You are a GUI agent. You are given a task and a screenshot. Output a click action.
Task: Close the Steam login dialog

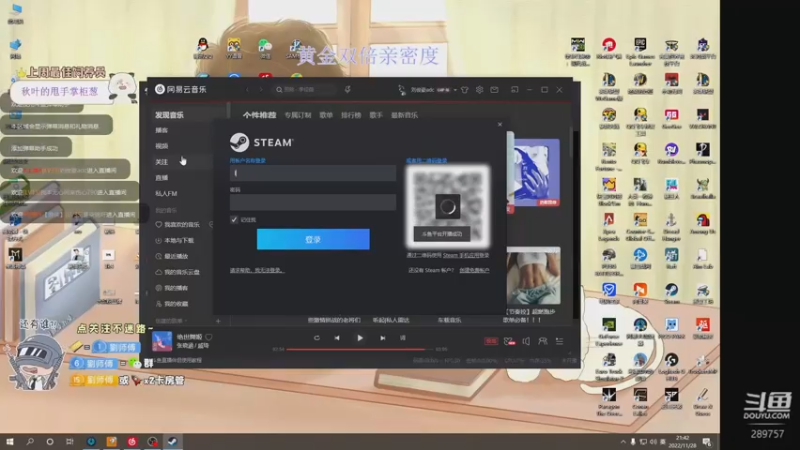click(x=499, y=124)
